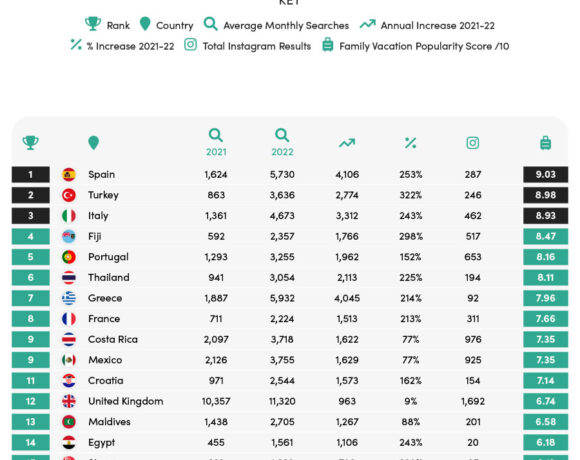
Task: Click the location pin country header icon
Action: (94, 143)
